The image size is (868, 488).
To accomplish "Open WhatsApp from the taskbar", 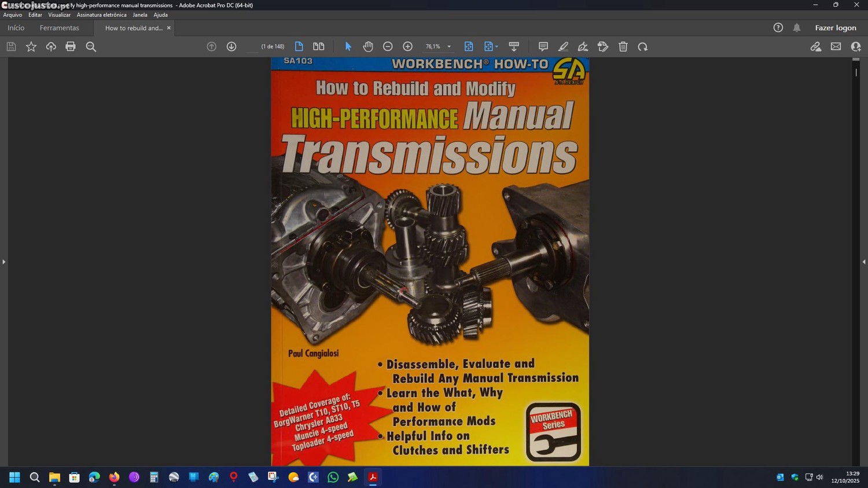I will click(x=333, y=478).
